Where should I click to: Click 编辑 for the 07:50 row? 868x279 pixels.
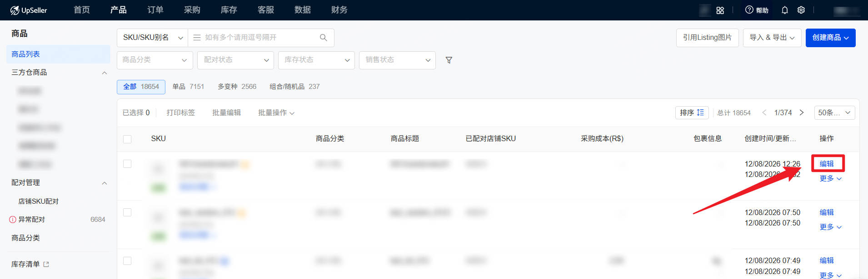click(827, 212)
